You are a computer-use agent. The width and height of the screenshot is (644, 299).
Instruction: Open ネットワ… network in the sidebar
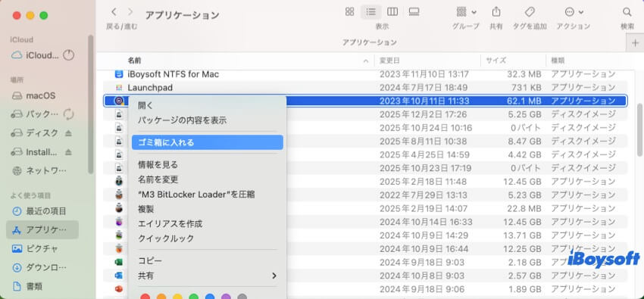tap(39, 170)
